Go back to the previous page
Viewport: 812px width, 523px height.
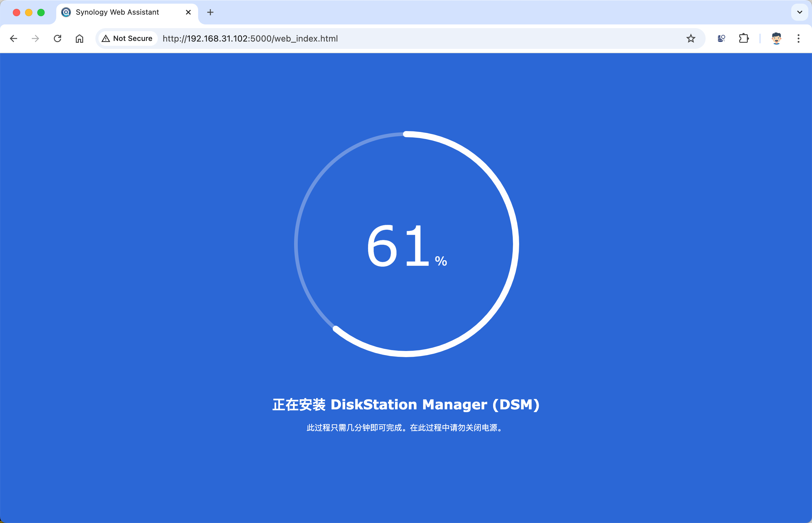pos(13,38)
